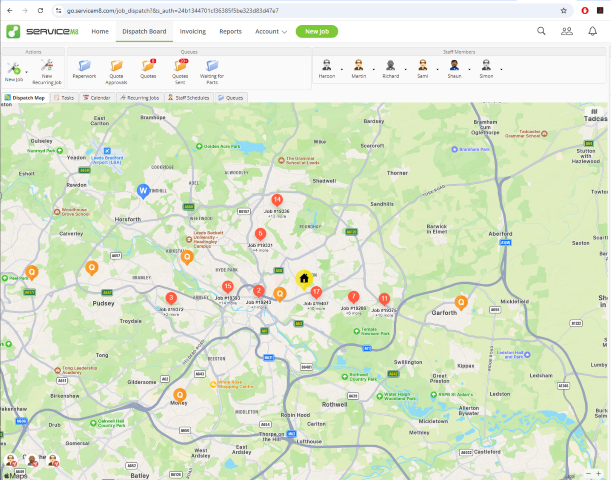Click orange Q marker near Kirkstall
Screen dimensions: 611x480
click(187, 258)
